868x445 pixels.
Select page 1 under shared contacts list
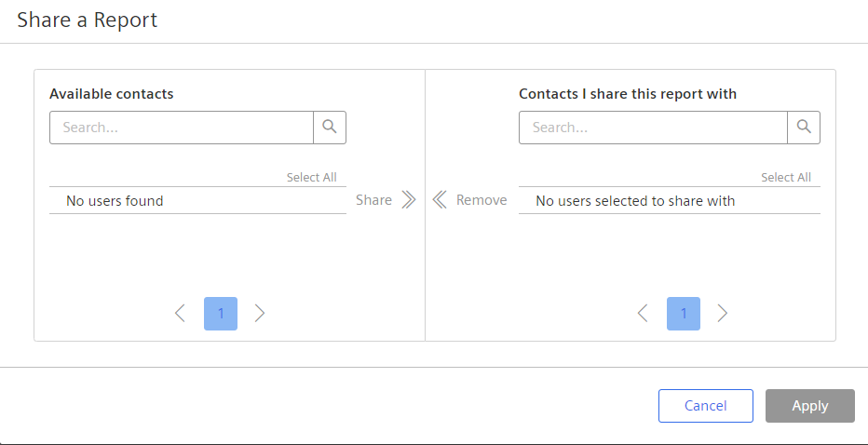coord(683,314)
